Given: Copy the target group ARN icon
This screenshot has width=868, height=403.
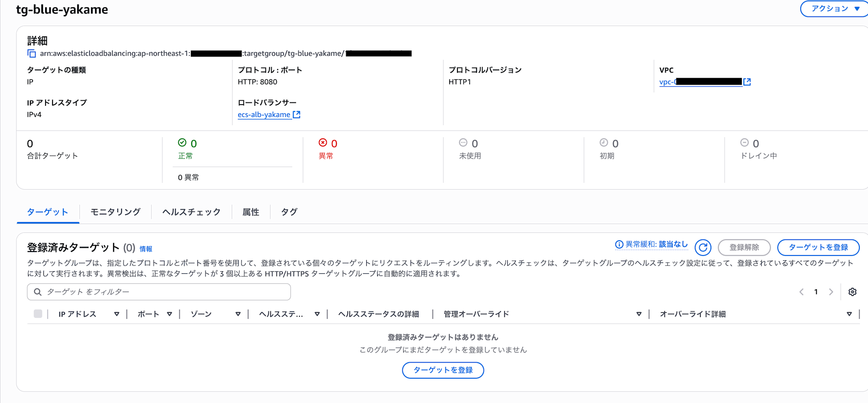Looking at the screenshot, I should 32,53.
